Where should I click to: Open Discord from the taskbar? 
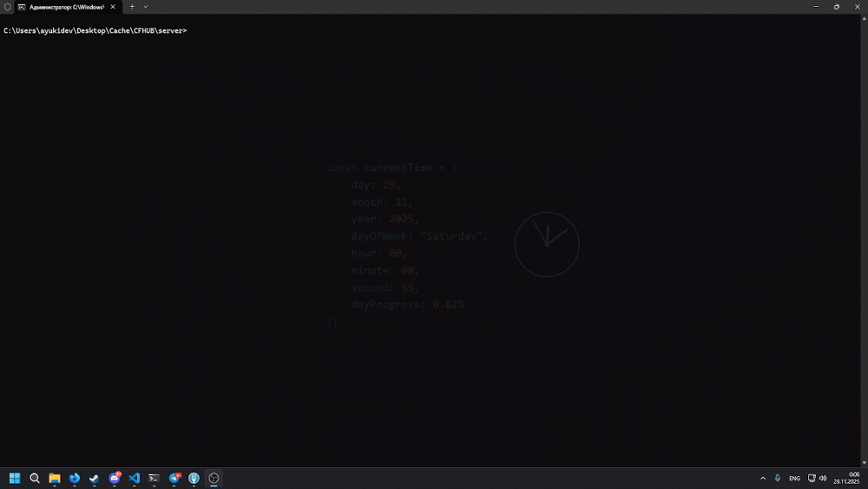115,478
